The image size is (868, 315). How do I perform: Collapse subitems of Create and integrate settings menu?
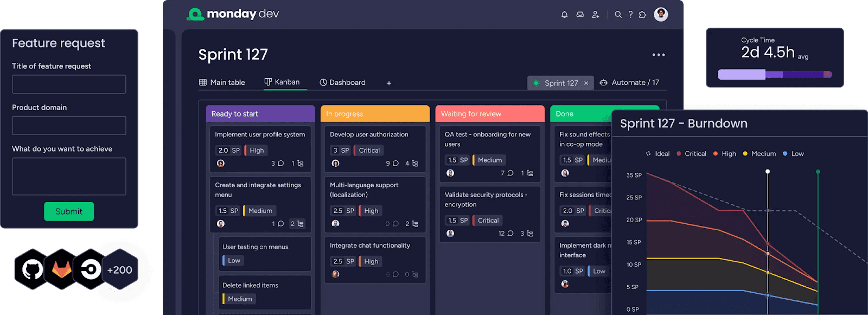[297, 224]
